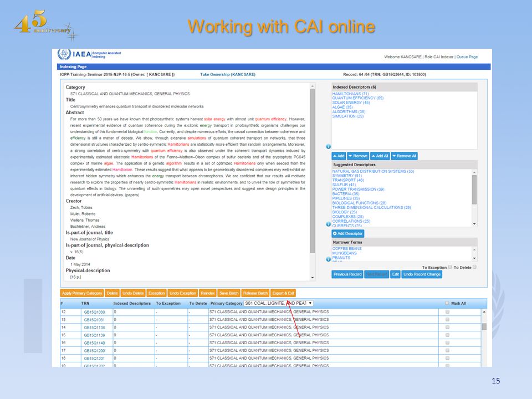Select NATURAL GAS DISTRIBUTION SYSTEMS suggested descriptor

point(373,171)
